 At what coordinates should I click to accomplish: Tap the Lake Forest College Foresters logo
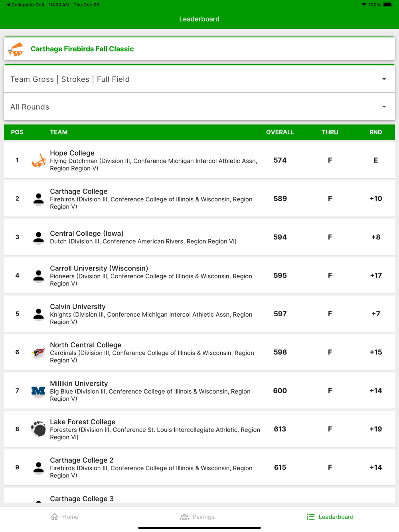(x=38, y=429)
